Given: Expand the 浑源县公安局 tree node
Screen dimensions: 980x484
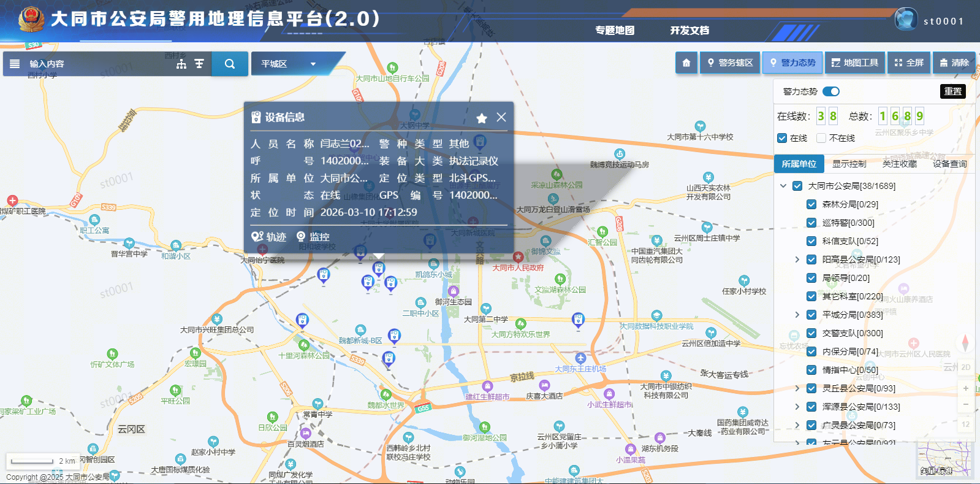Looking at the screenshot, I should tap(797, 407).
